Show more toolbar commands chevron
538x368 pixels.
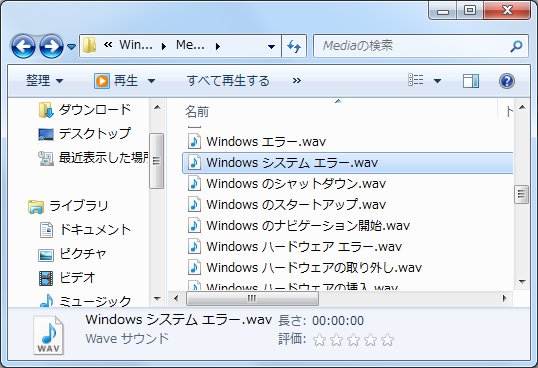[297, 81]
